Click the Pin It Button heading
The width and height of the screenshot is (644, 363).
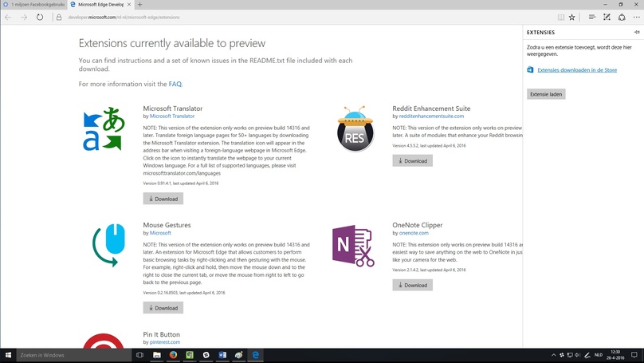click(x=162, y=334)
